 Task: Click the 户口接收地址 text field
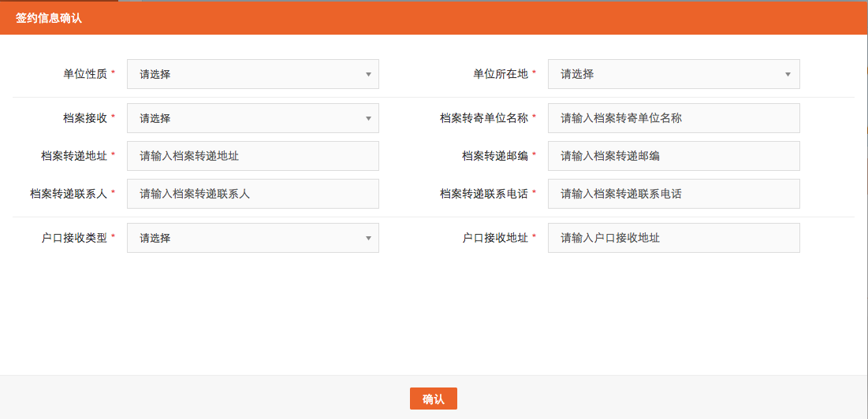tap(673, 238)
